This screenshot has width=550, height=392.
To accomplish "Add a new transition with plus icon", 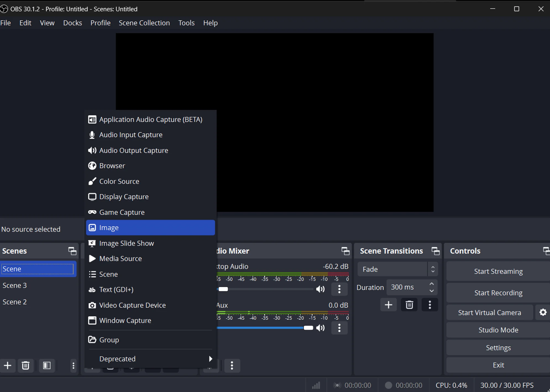I will click(388, 305).
